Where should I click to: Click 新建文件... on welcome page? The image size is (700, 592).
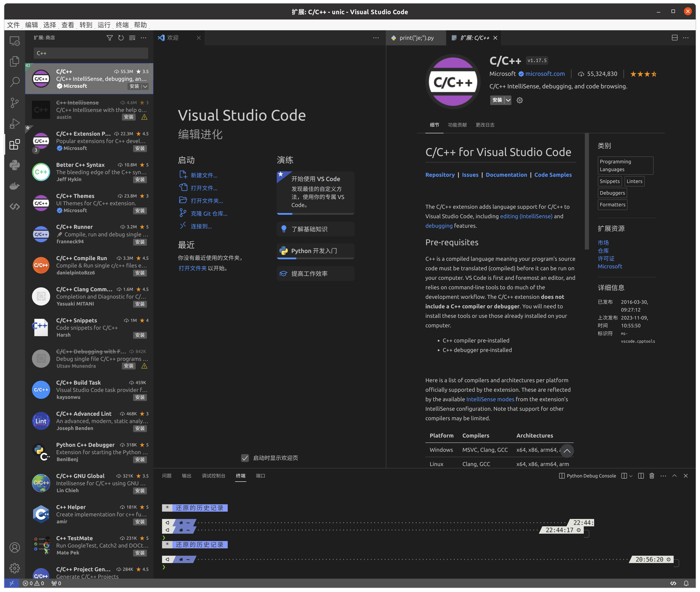click(x=204, y=175)
